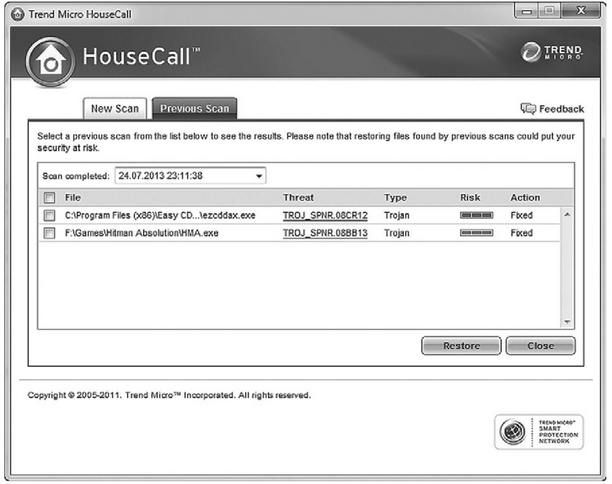The image size is (612, 484).
Task: Maximize the Trend Micro HouseCall window
Action: (549, 11)
